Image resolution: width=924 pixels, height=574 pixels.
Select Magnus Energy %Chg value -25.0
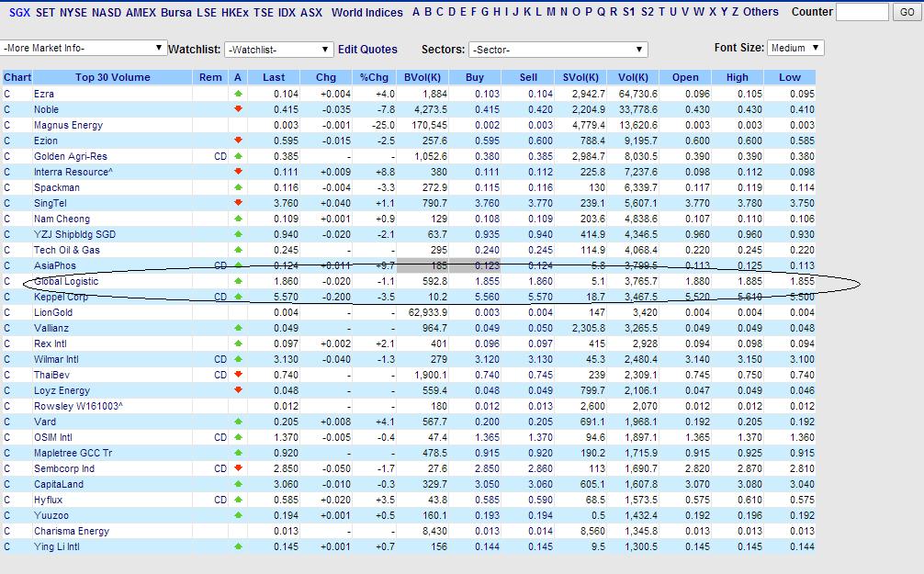click(x=383, y=125)
